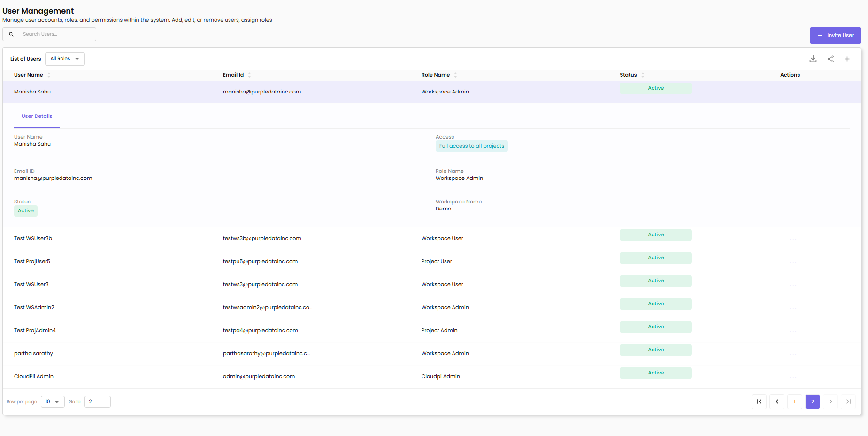Go to first page pagination icon
868x436 pixels.
(759, 402)
